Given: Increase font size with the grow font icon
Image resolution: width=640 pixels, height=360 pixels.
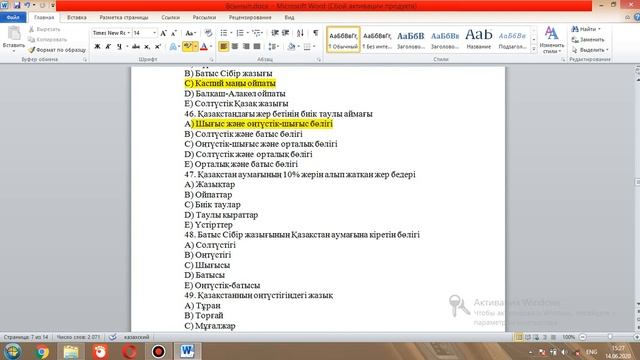Looking at the screenshot, I should [x=163, y=33].
